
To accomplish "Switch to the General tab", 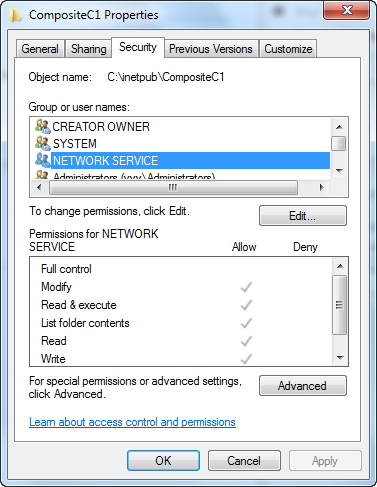I will tap(40, 49).
